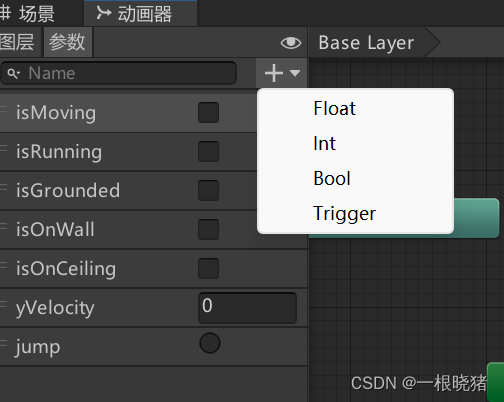This screenshot has width=504, height=402.
Task: Enable the isRunning checkbox
Action: (208, 152)
